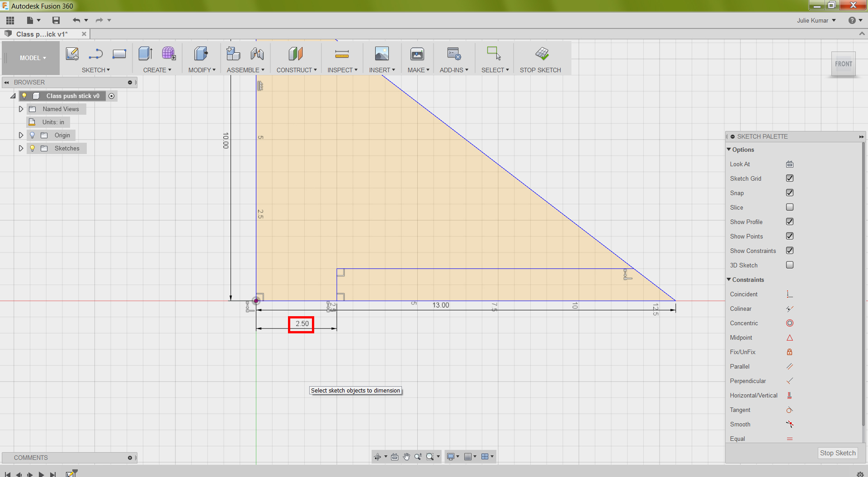Image resolution: width=868 pixels, height=477 pixels.
Task: Open the ASSEMBLE menu
Action: (246, 70)
